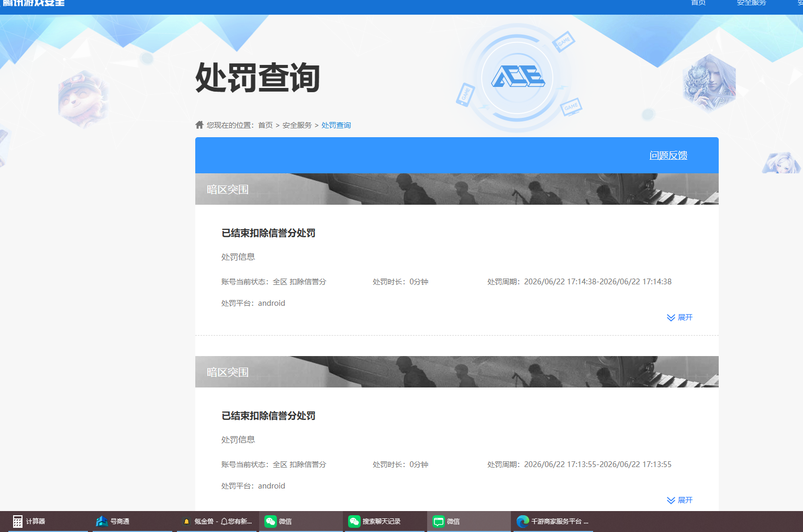The height and width of the screenshot is (532, 803).
Task: Click 处罚平台 android in the 17:13:55 record
Action: click(253, 486)
